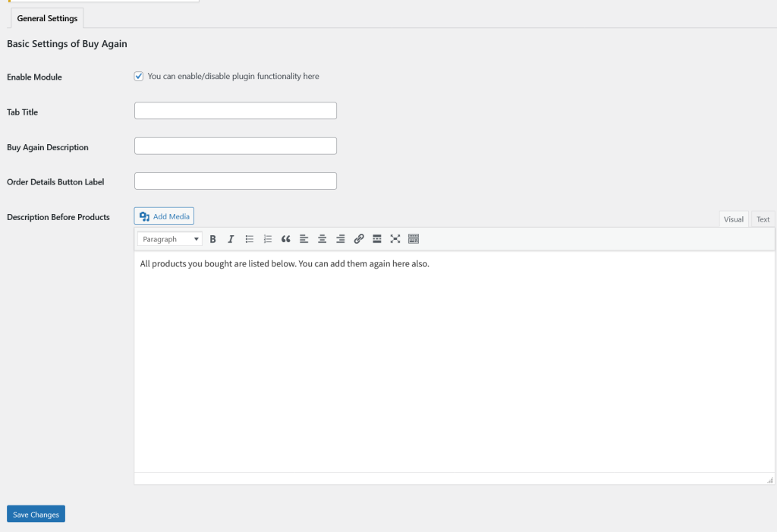Toggle the editor toolbar rows
Screen dimensions: 777x532
tap(414, 239)
